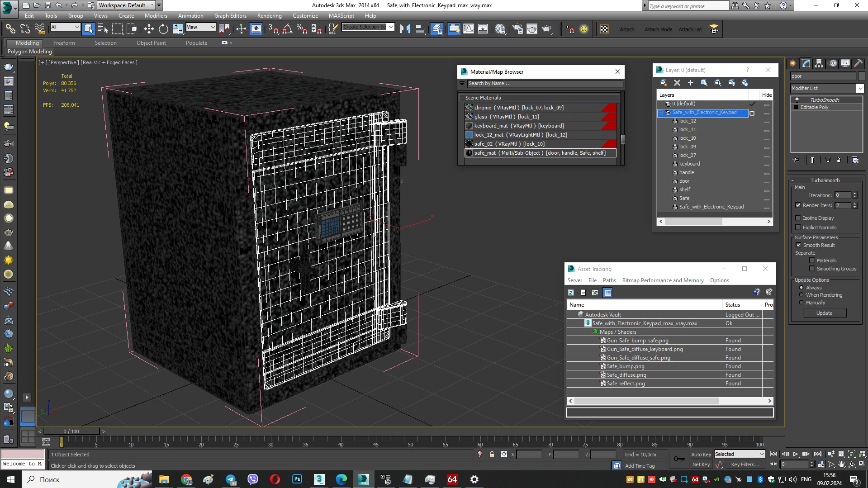Click the Zoom Extents All viewport icon
Viewport: 868px width, 488px height.
(x=862, y=454)
